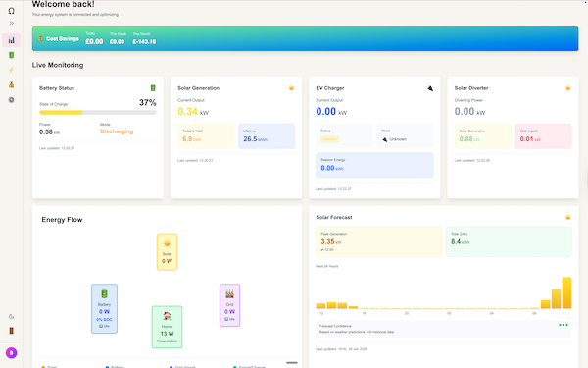The image size is (588, 368).
Task: Click the Peak Generation 3.35 kW tile
Action: tap(378, 241)
